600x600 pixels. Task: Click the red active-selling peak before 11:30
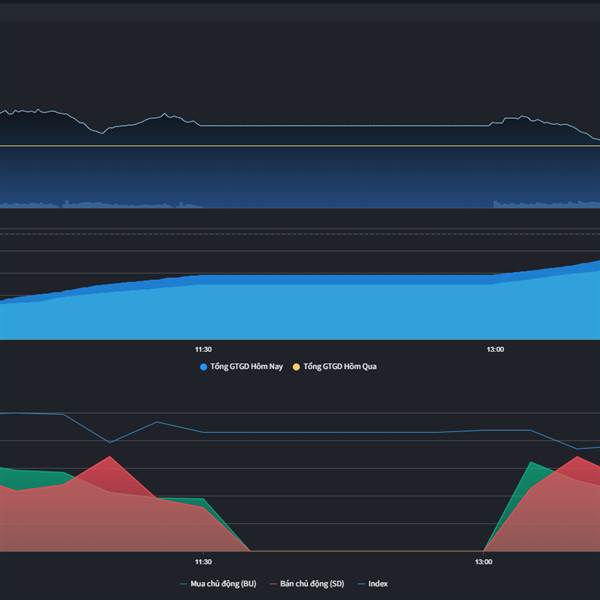tap(110, 457)
